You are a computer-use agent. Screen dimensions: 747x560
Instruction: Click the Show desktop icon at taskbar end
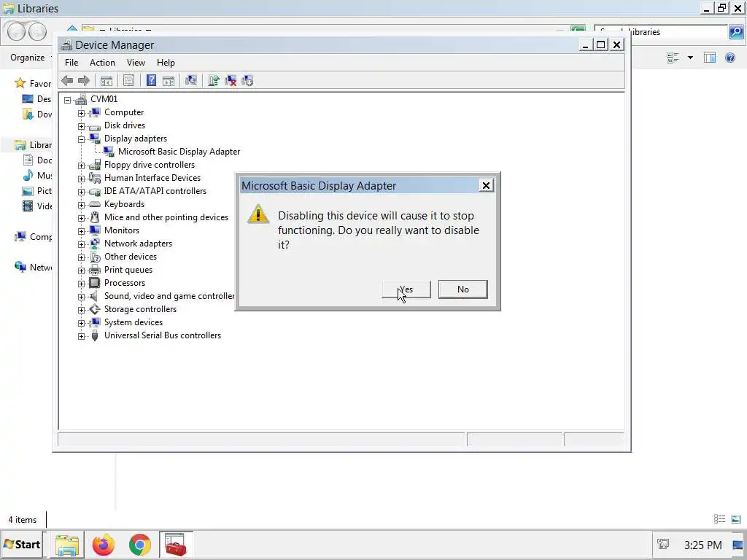pos(738,545)
